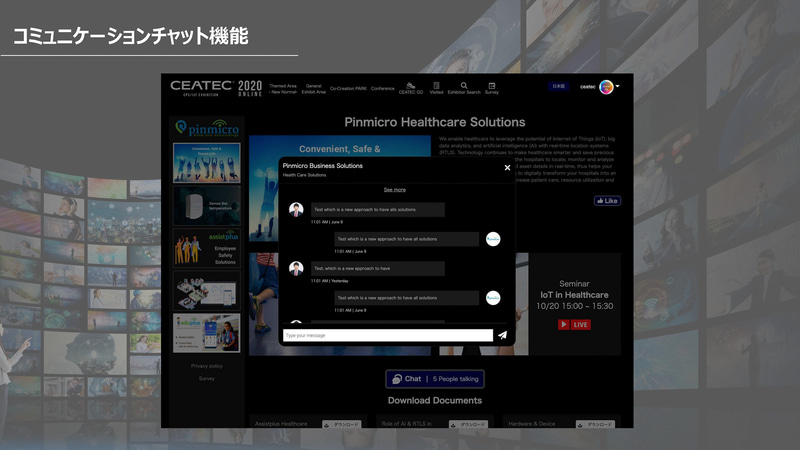Click the Download Documents heading
The height and width of the screenshot is (450, 800).
tap(435, 401)
